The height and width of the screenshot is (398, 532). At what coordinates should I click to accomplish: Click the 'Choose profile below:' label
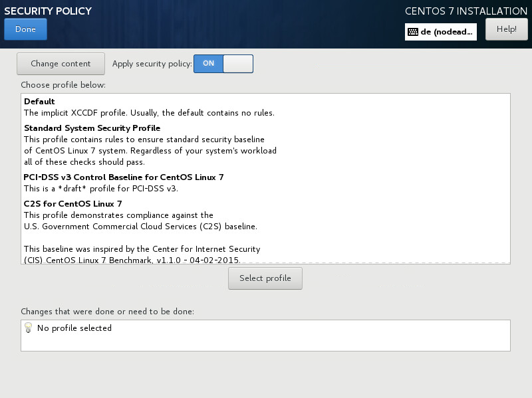coord(63,85)
